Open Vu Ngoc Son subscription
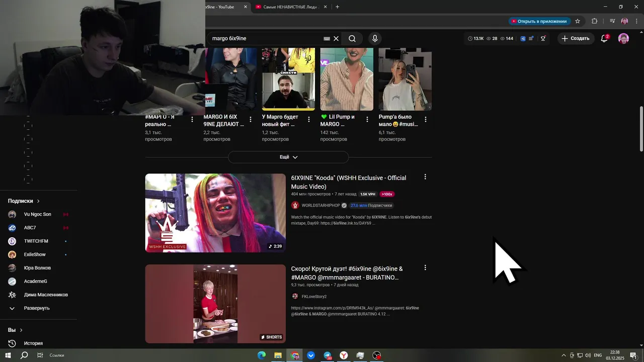The width and height of the screenshot is (644, 362). click(38, 214)
